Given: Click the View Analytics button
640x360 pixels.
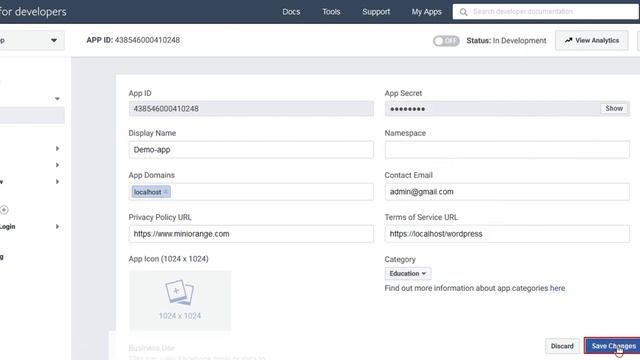Looking at the screenshot, I should tap(591, 40).
